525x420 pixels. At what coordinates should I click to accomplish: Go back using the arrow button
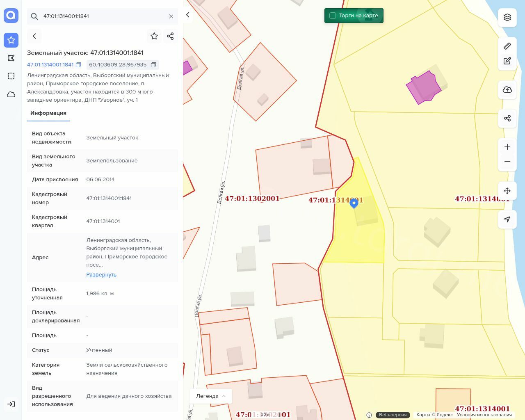[x=34, y=36]
